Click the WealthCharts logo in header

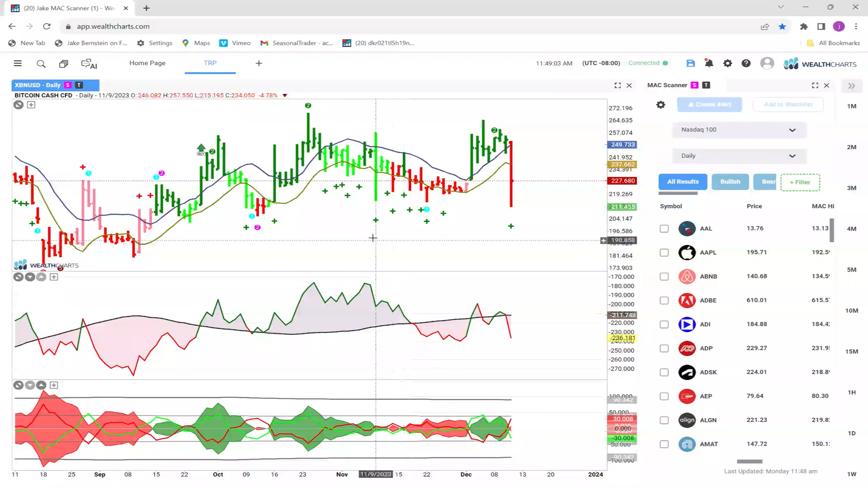click(820, 64)
